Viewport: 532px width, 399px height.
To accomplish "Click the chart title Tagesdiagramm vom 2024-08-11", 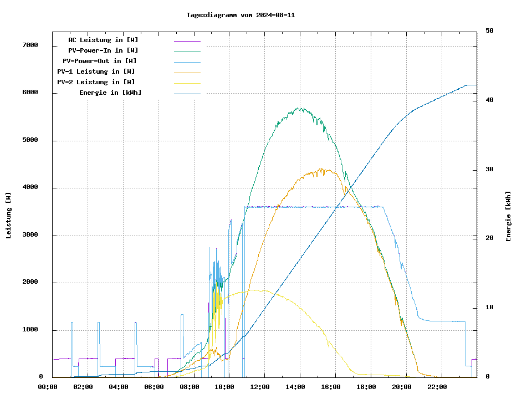I will (241, 15).
